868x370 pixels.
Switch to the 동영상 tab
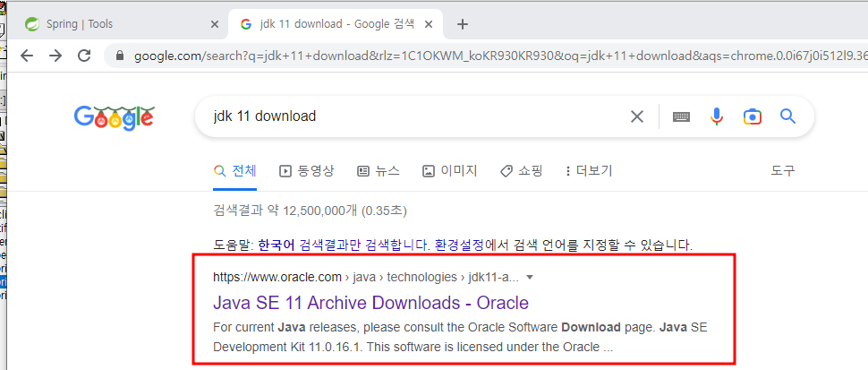tap(307, 170)
